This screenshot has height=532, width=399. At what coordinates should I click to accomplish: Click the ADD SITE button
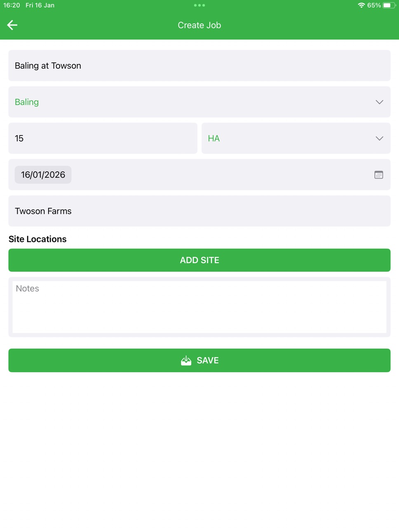click(x=199, y=260)
